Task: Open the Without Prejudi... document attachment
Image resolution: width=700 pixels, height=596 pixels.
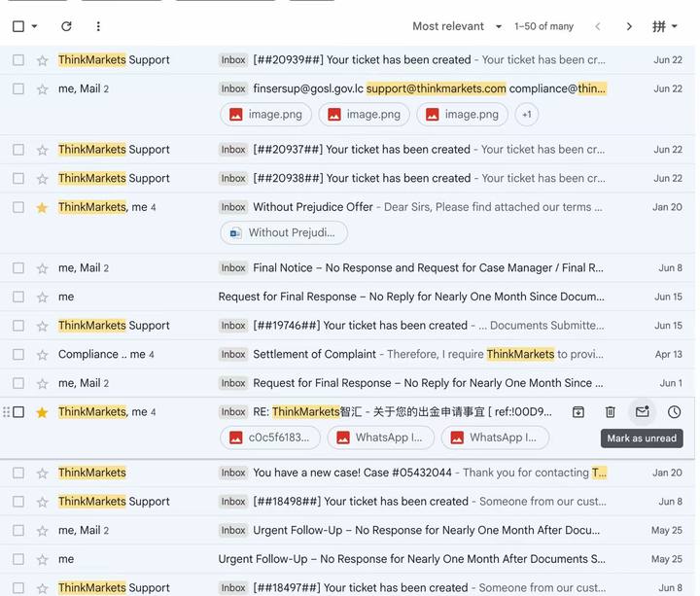Action: [284, 232]
